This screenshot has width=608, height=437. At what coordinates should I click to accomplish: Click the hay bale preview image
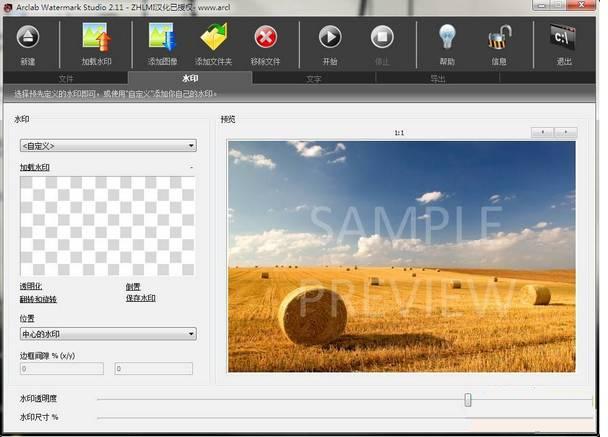coord(402,256)
